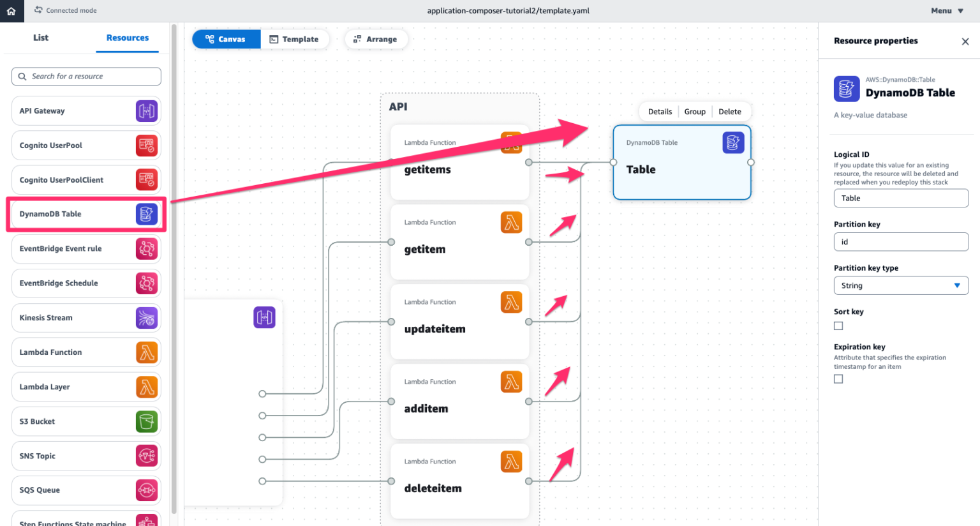
Task: Switch to the List tab
Action: (41, 38)
